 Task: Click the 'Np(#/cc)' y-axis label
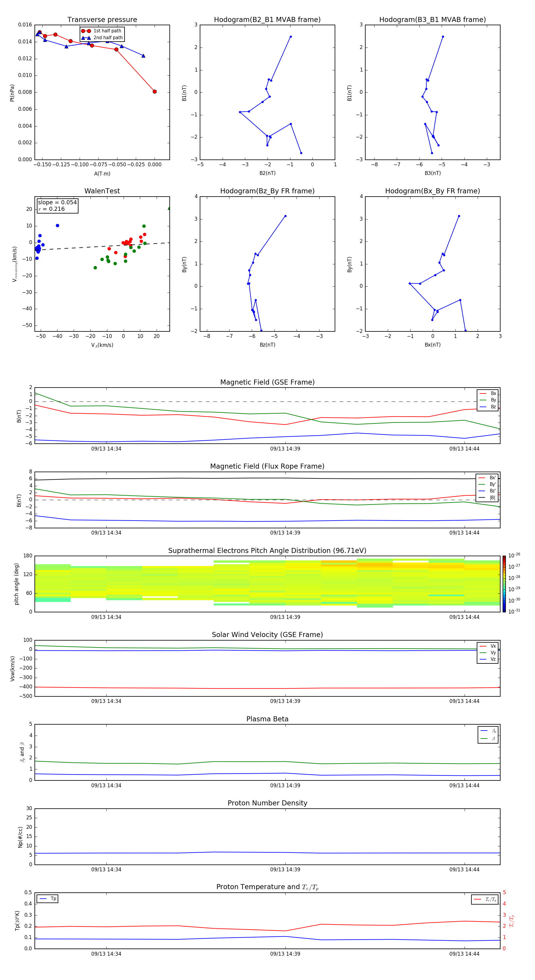click(x=20, y=837)
